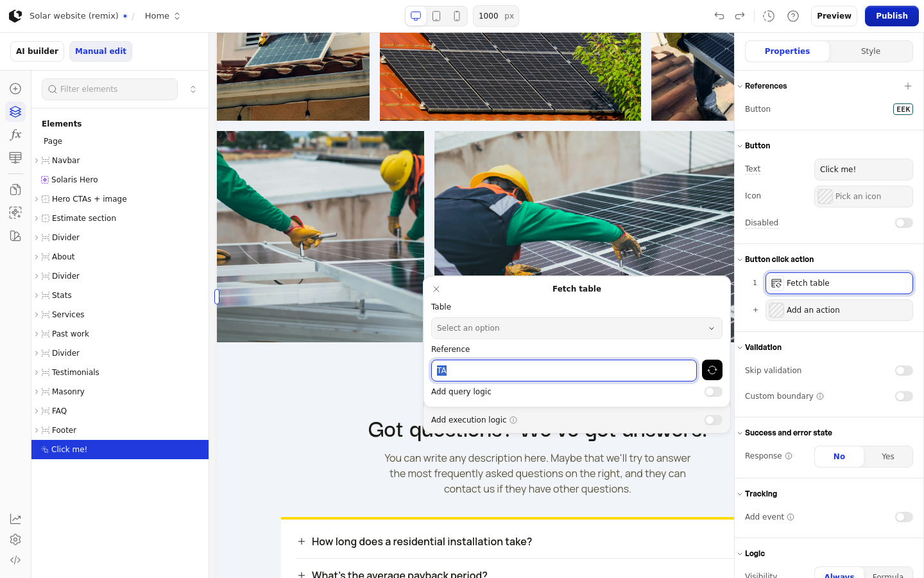Select the desktop viewport icon
Screen dimensions: 924x578
tap(416, 16)
